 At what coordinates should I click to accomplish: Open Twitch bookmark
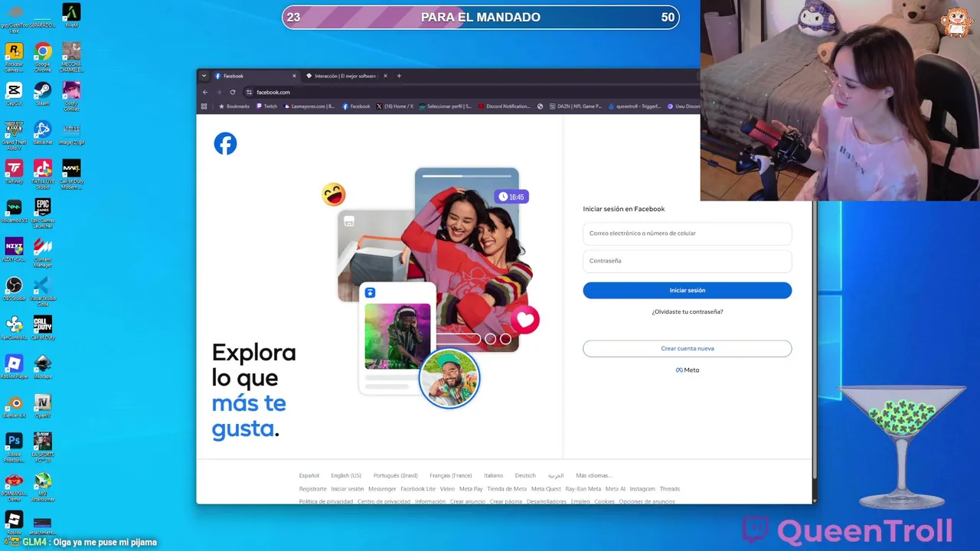(266, 106)
